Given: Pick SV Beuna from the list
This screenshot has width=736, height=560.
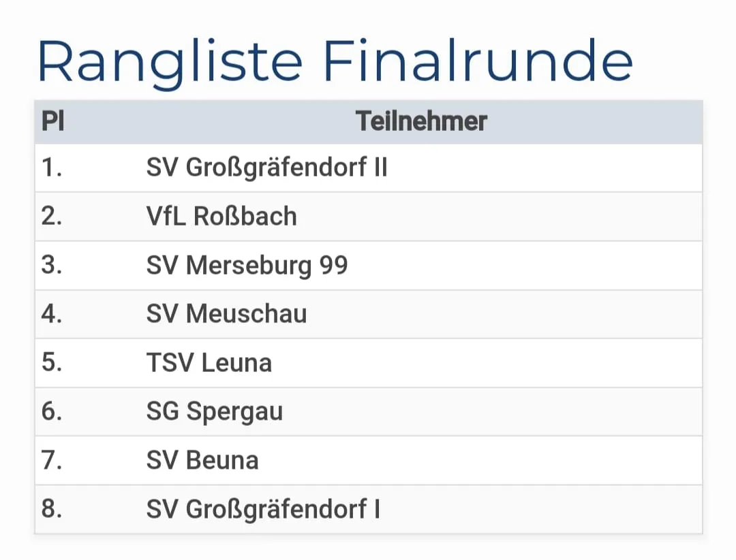Looking at the screenshot, I should [202, 461].
